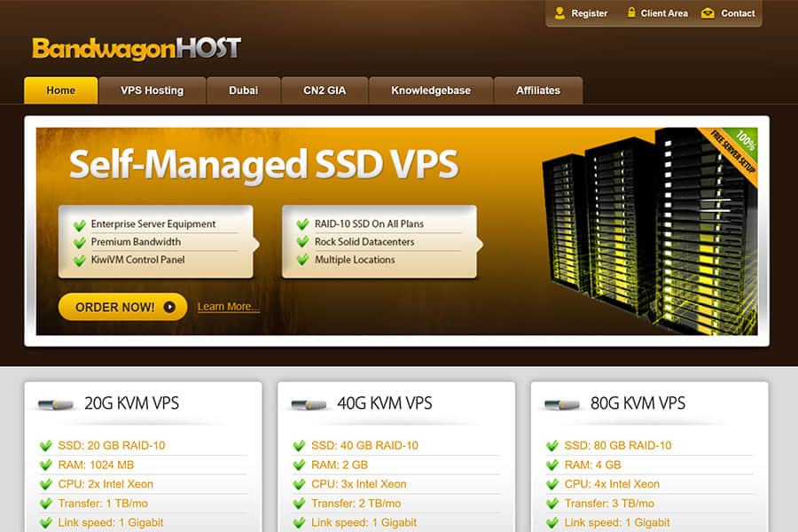
Task: Select the Affiliates tab
Action: (x=538, y=90)
